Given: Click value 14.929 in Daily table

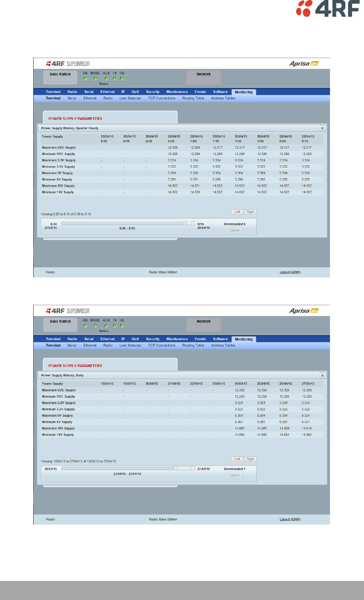Looking at the screenshot, I should pyautogui.click(x=284, y=428).
